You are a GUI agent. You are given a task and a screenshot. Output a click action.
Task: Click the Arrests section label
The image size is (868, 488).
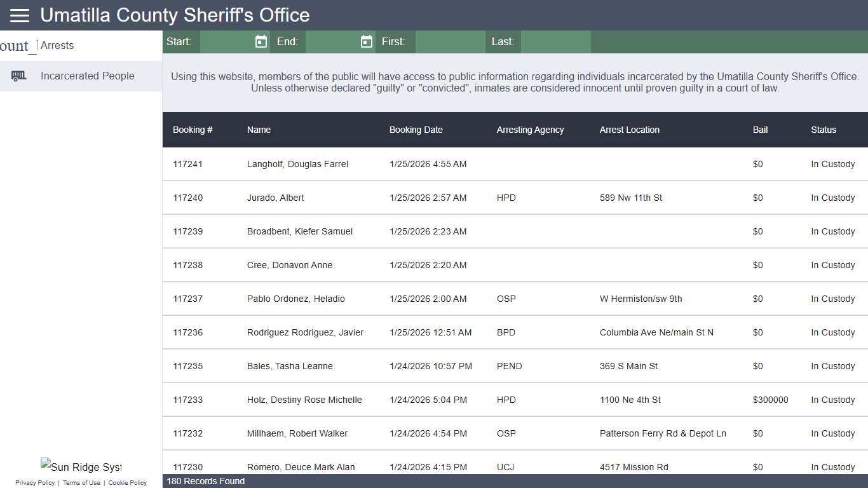click(x=57, y=45)
